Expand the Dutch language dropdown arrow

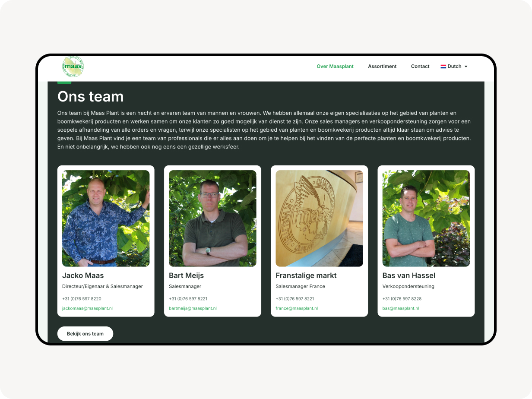pos(466,66)
